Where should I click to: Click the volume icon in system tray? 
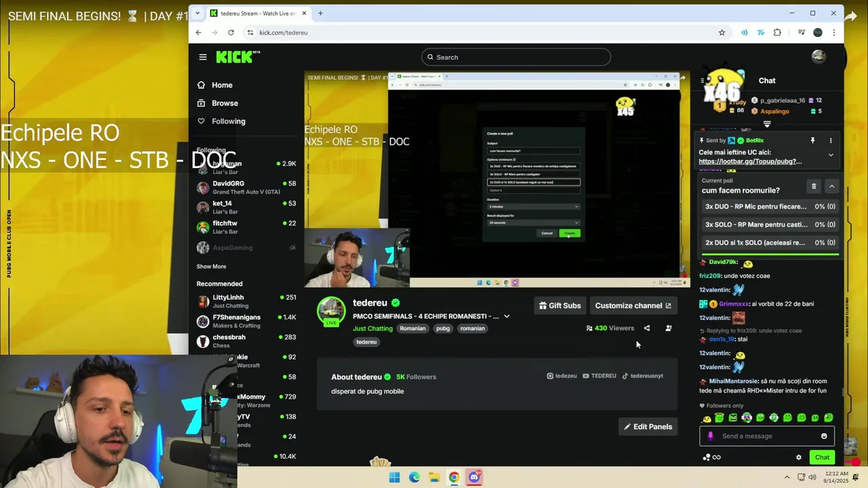coord(812,477)
